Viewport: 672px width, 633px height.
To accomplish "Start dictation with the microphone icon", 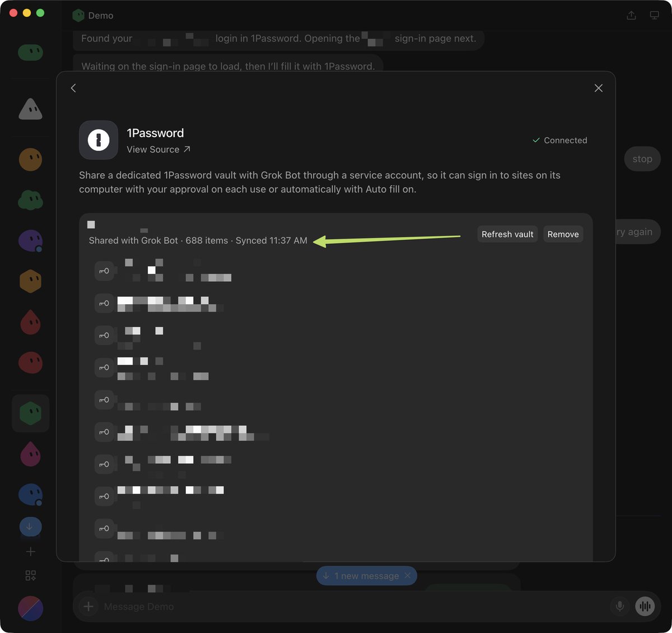I will [620, 606].
